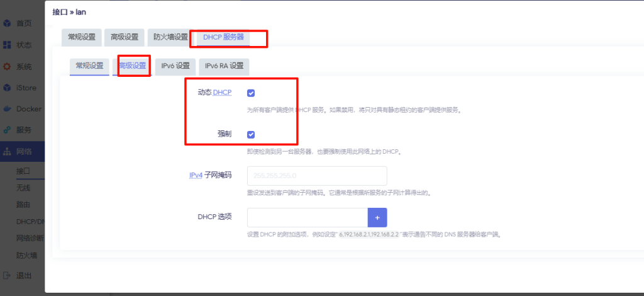This screenshot has height=296, width=644.
Task: Switch to 防火墙设置 tab
Action: coord(170,37)
